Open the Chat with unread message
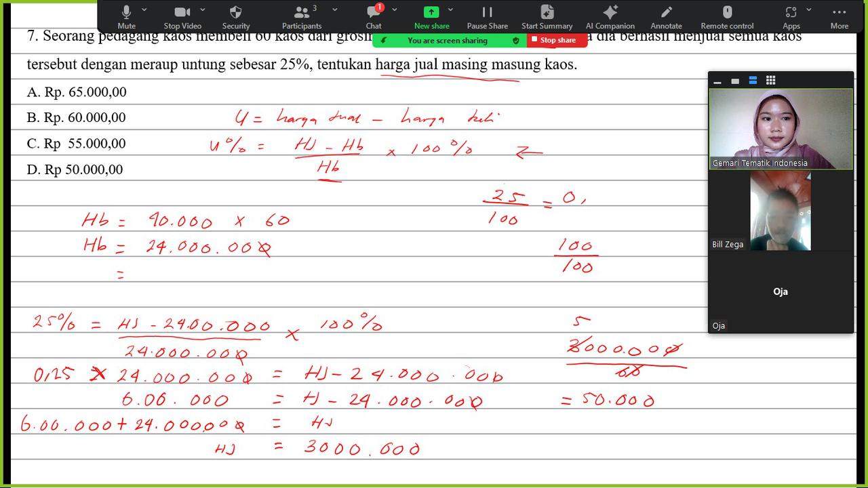Viewport: 868px width, 488px height. pos(374,12)
